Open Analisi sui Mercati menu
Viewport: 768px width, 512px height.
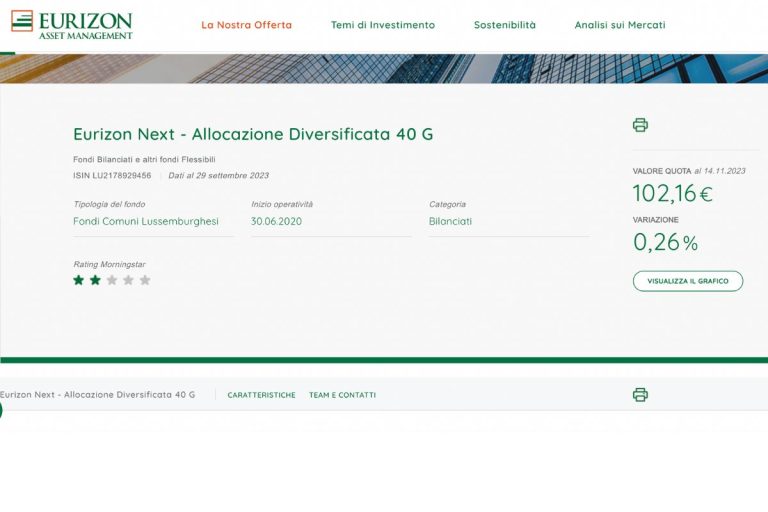[x=620, y=25]
